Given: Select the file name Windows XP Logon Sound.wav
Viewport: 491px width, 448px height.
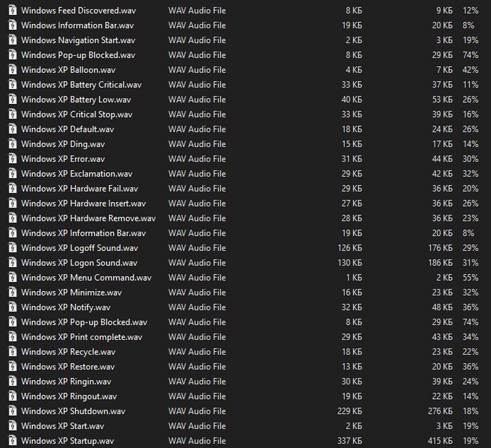Looking at the screenshot, I should [x=79, y=263].
